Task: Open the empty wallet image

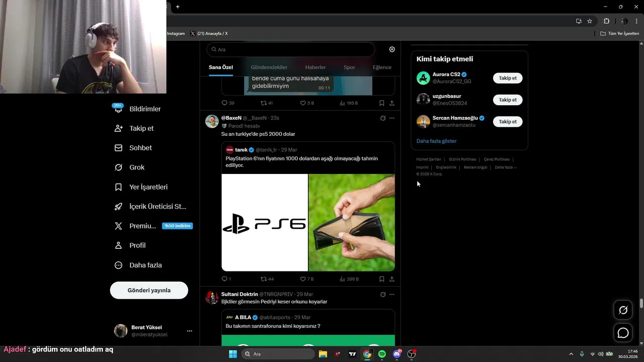Action: pos(352,223)
